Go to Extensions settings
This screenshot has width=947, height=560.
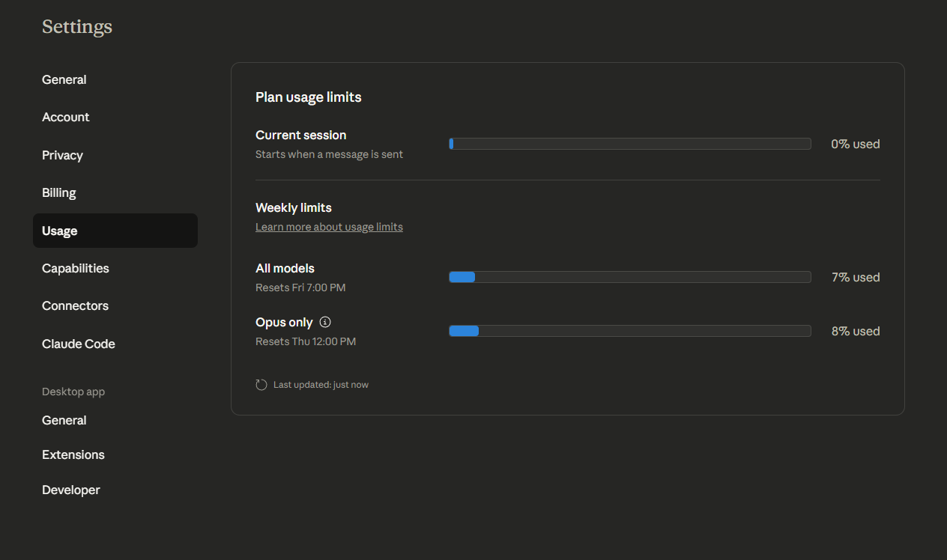click(73, 454)
